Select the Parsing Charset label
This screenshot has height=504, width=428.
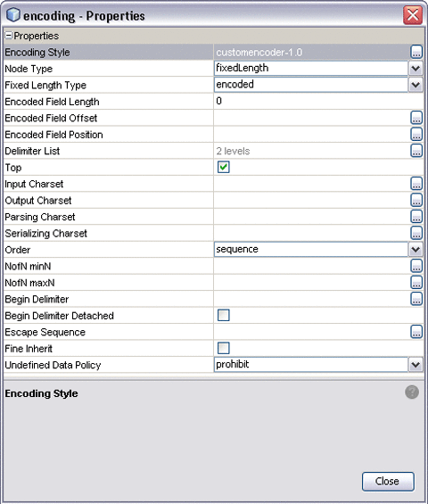point(40,217)
